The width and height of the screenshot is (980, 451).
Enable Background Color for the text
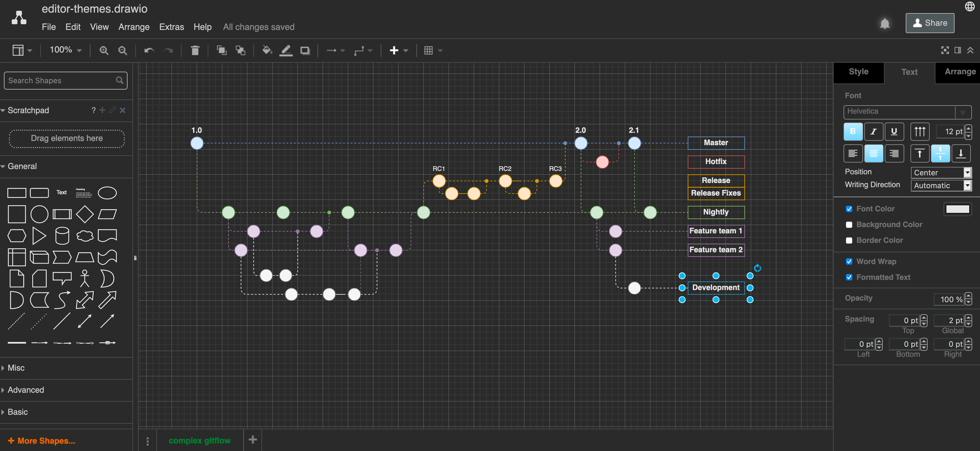[x=849, y=224]
